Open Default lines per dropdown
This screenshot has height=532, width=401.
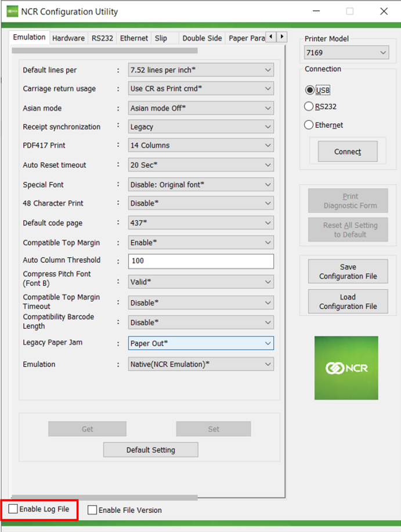pyautogui.click(x=201, y=70)
